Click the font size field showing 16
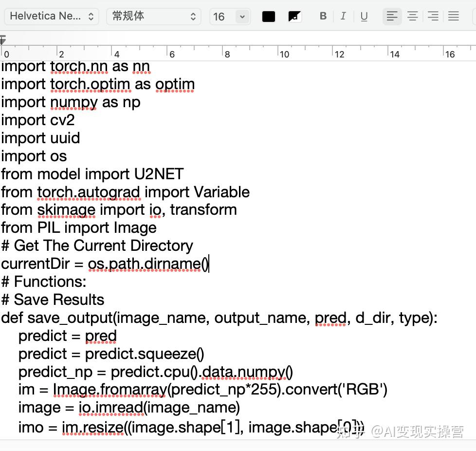 click(220, 17)
